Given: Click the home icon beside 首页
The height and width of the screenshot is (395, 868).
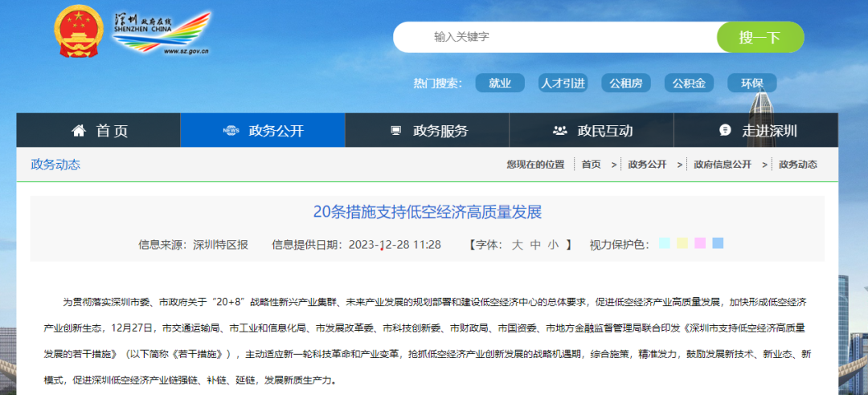Looking at the screenshot, I should pos(79,131).
